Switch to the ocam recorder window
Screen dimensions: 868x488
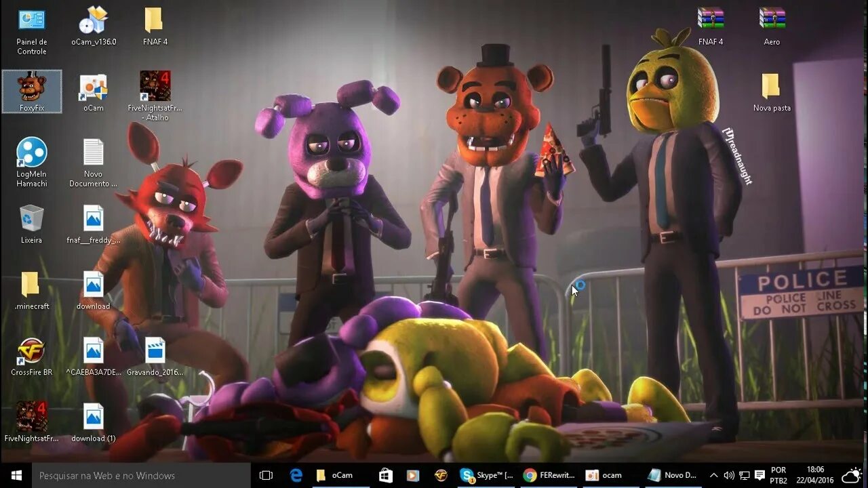(611, 475)
